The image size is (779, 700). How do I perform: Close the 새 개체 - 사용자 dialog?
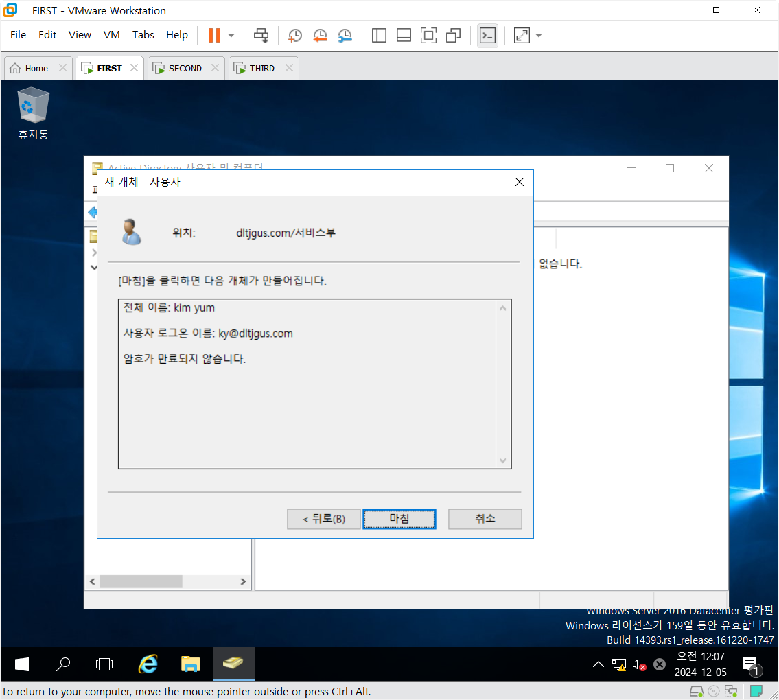[x=520, y=182]
